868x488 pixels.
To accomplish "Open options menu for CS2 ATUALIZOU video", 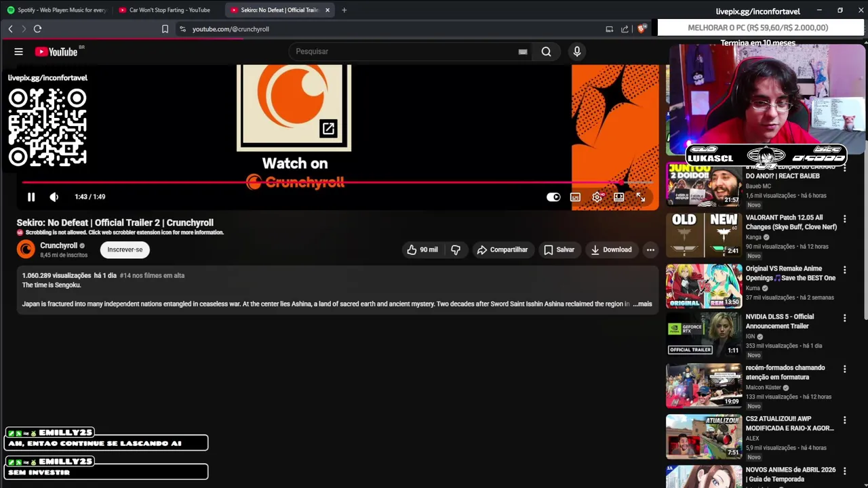I will (844, 420).
